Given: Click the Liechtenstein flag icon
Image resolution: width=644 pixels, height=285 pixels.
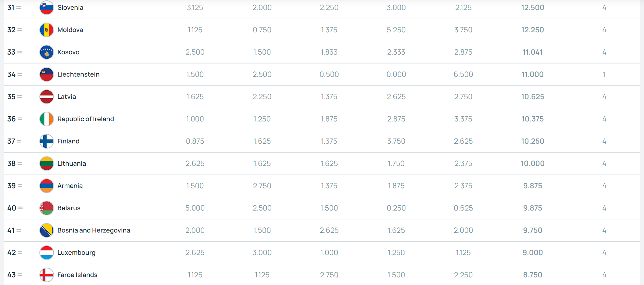Looking at the screenshot, I should pyautogui.click(x=47, y=74).
